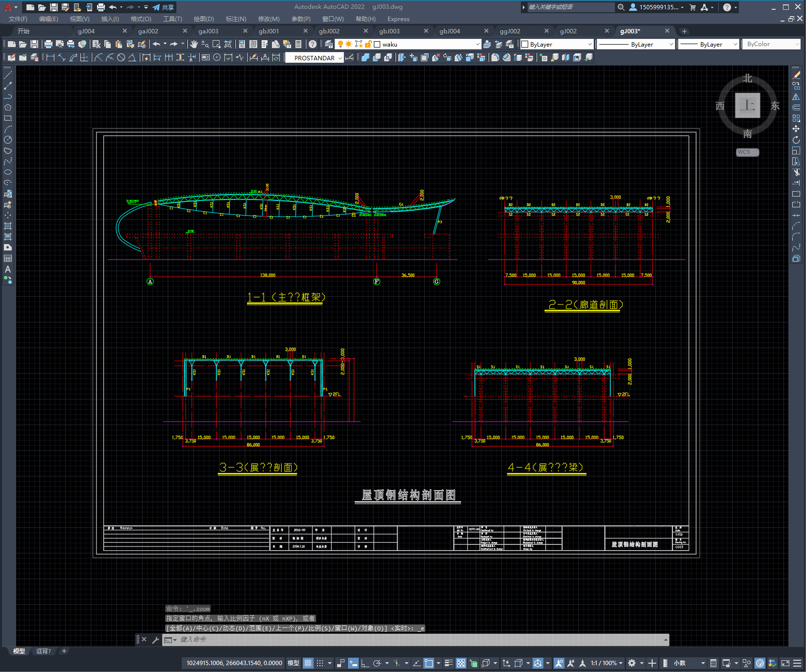Click the white layer color swatch beside waku
The height and width of the screenshot is (672, 806).
click(377, 44)
